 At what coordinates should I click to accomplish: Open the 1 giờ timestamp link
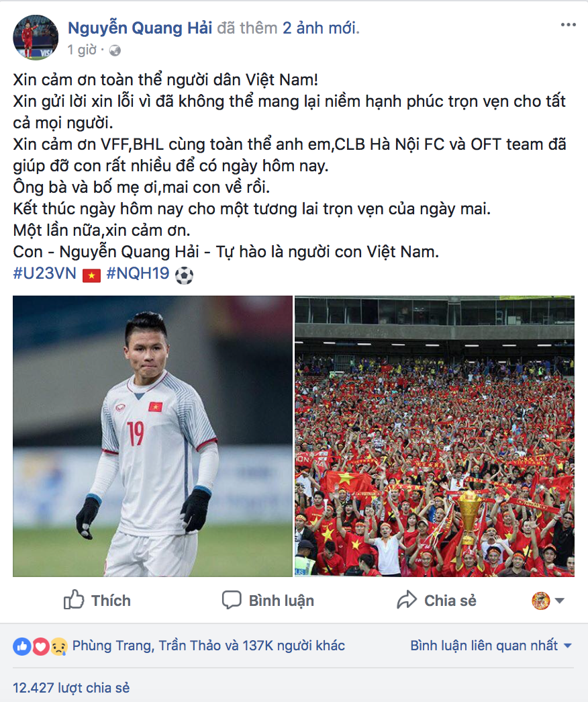82,50
